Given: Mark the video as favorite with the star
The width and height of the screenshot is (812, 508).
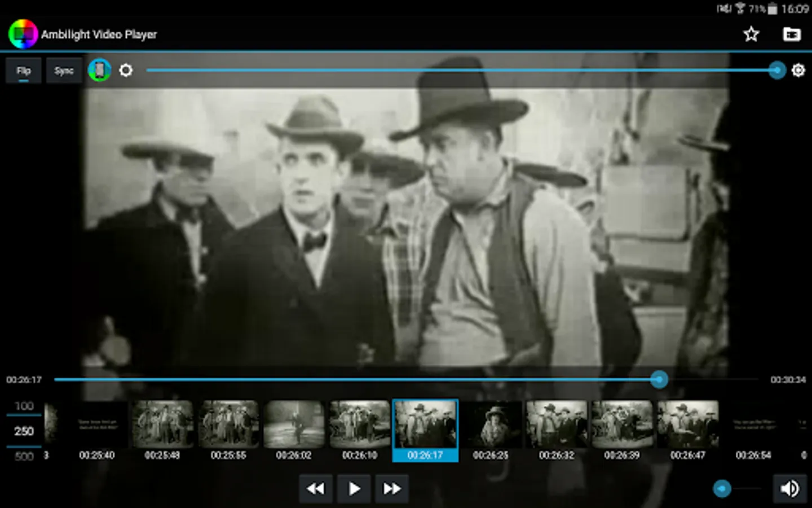Looking at the screenshot, I should click(x=751, y=34).
